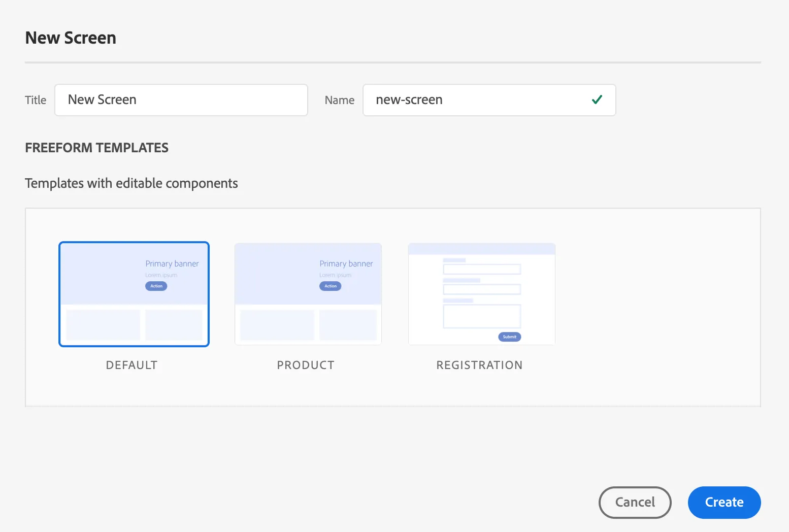Click the New Screen dialog heading
This screenshot has width=789, height=532.
[x=71, y=38]
